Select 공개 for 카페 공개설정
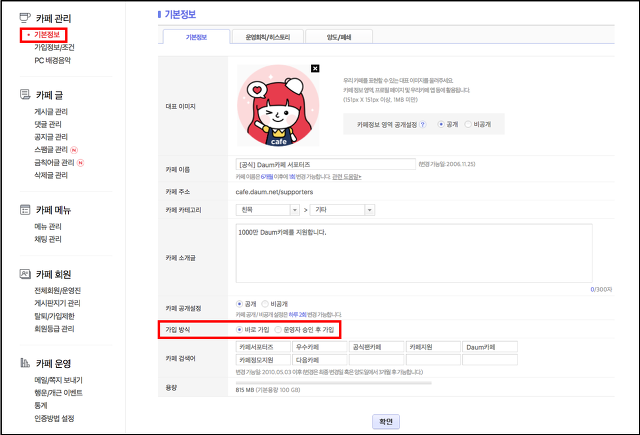This screenshot has width=640, height=435. pyautogui.click(x=239, y=304)
